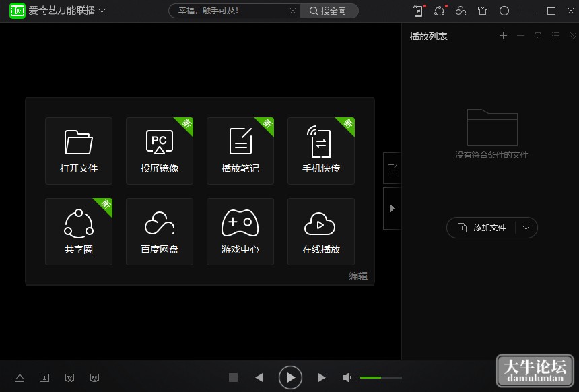The height and width of the screenshot is (392, 579).
Task: Click the 搜全网 search button
Action: [x=329, y=11]
